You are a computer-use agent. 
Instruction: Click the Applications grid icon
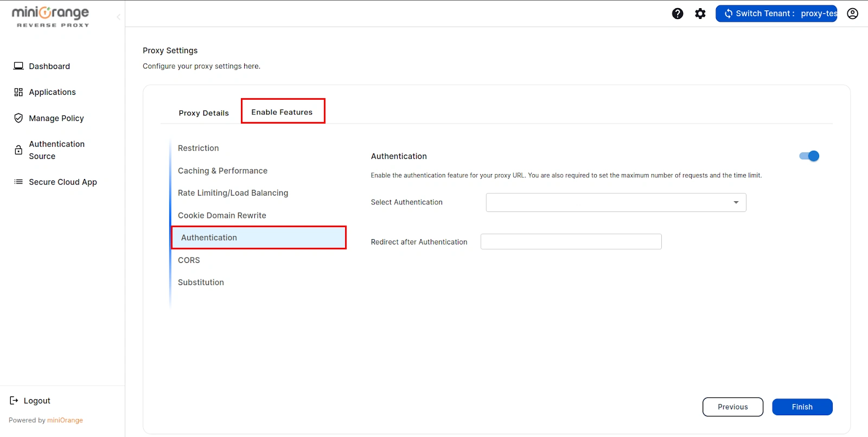point(18,92)
